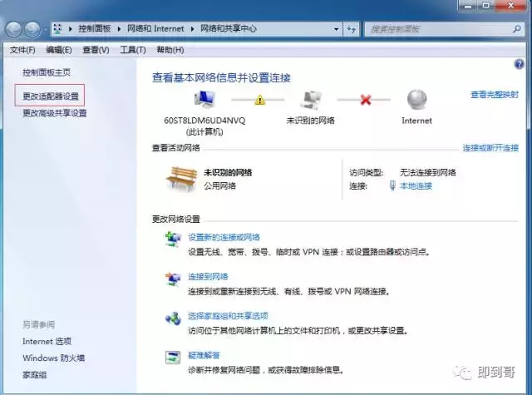Click 连接或断开连接 link
This screenshot has height=395, width=532.
490,148
